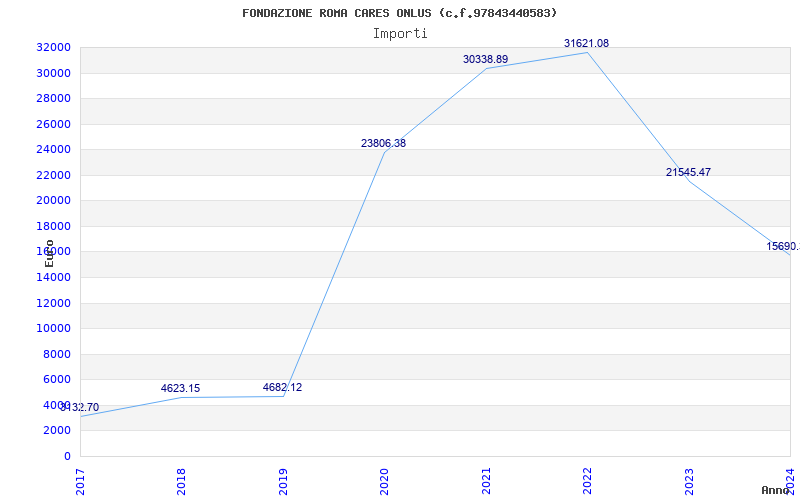The image size is (800, 500).
Task: Click y-axis value 26000
Action: point(53,124)
